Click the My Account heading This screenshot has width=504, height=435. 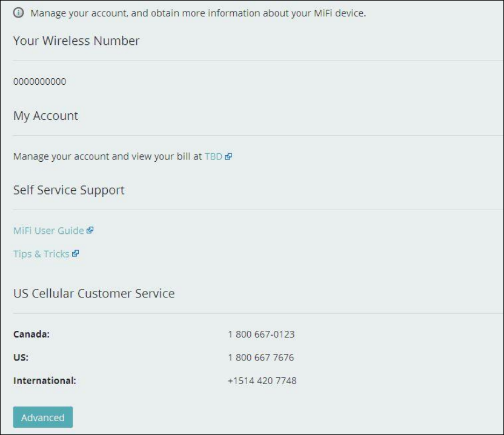(x=45, y=116)
